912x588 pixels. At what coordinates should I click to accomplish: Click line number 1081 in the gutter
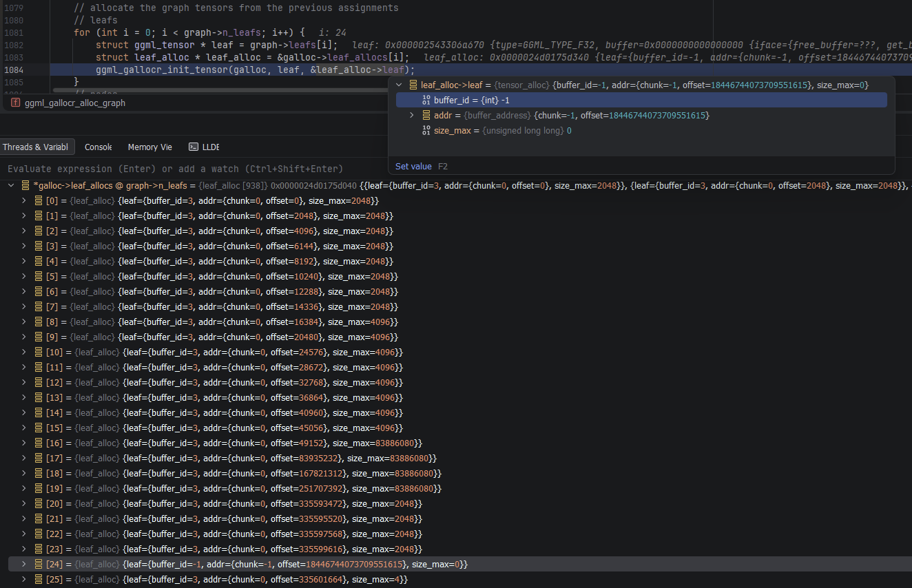coord(14,32)
